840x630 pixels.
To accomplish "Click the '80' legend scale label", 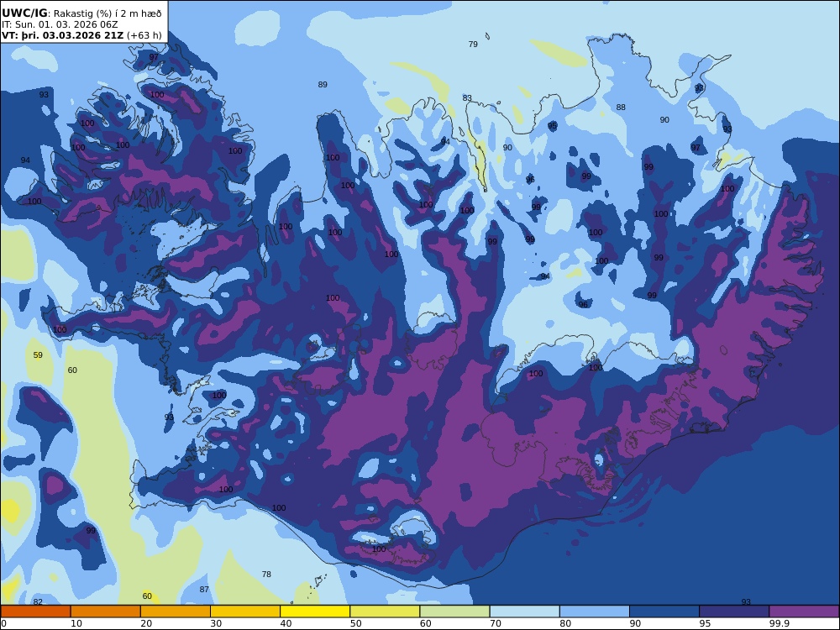I will (565, 623).
